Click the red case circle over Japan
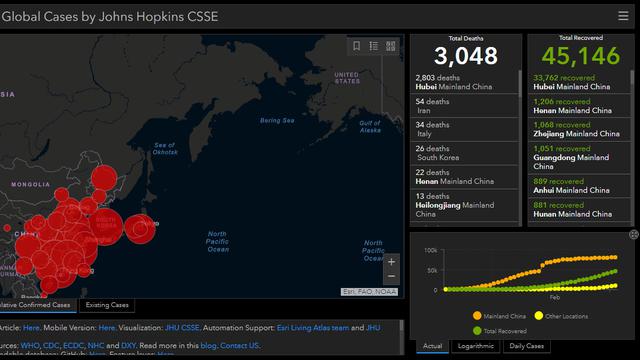The image size is (640, 360). click(x=140, y=229)
